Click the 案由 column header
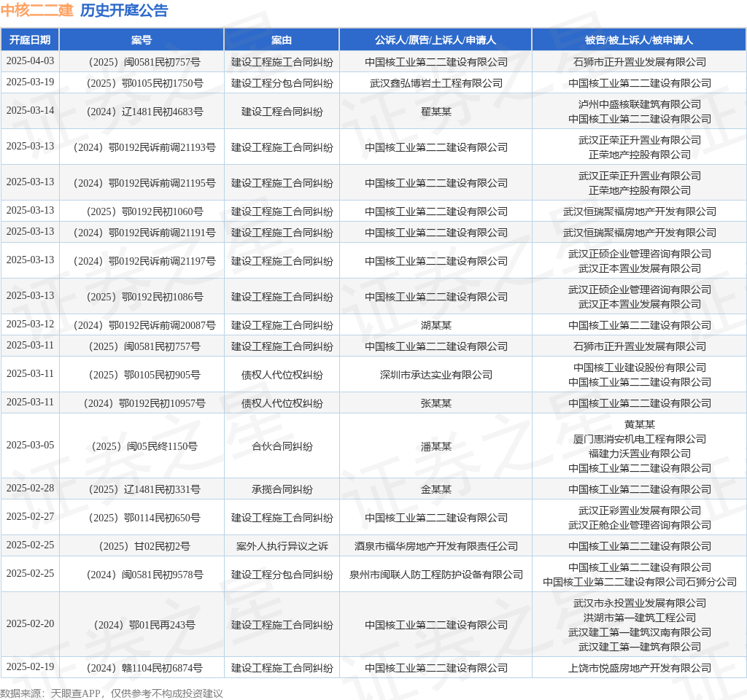The image size is (747, 700). [x=282, y=40]
